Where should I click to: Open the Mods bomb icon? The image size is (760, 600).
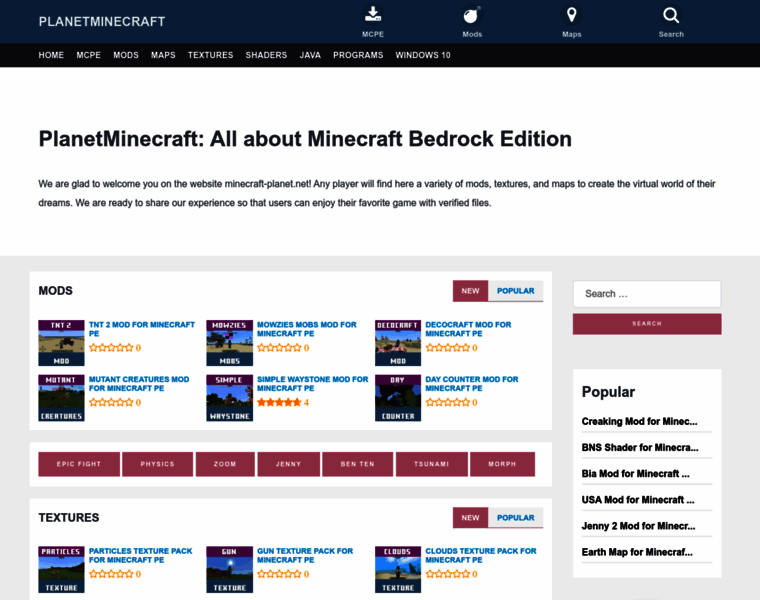click(472, 15)
